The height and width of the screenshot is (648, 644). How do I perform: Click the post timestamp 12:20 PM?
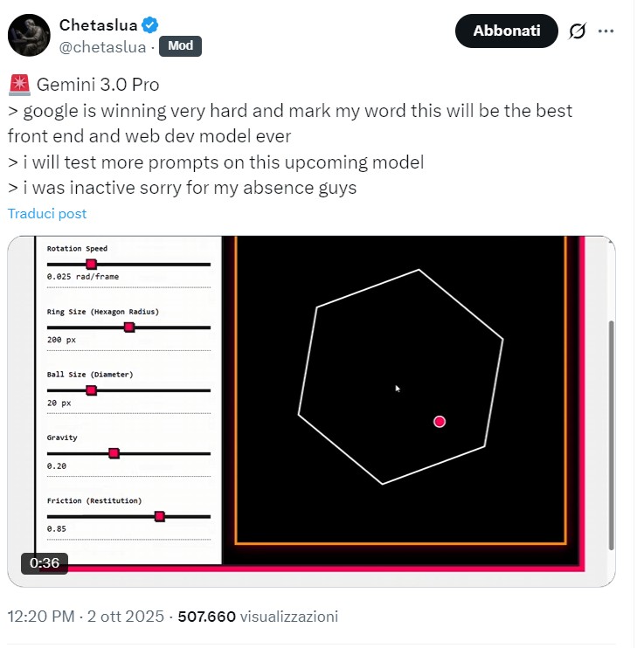(40, 617)
